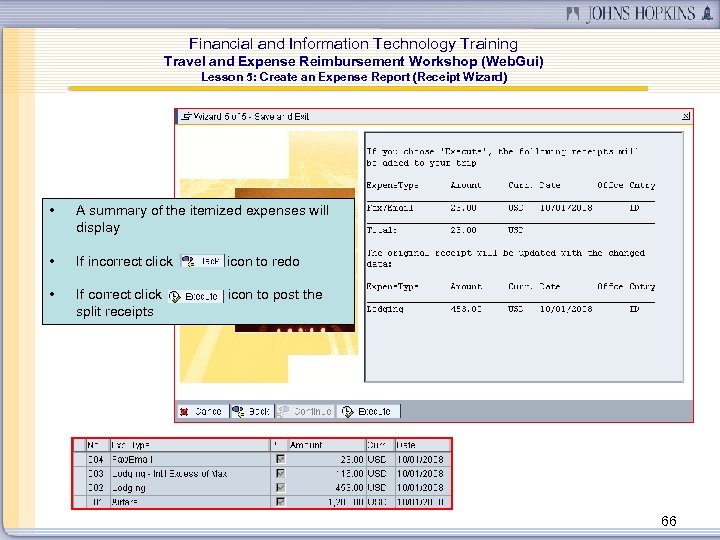Click the Execute clock icon in wizard toolbar
Image resolution: width=720 pixels, height=540 pixels.
click(348, 412)
